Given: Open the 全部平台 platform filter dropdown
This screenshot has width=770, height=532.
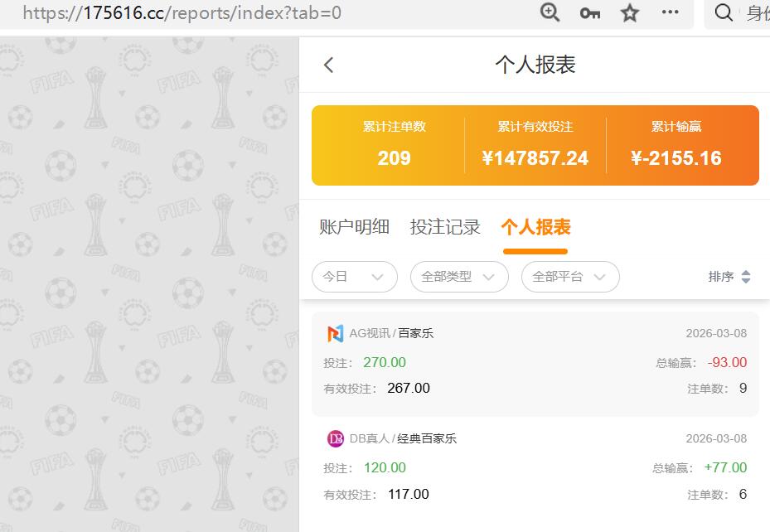Looking at the screenshot, I should (x=569, y=277).
